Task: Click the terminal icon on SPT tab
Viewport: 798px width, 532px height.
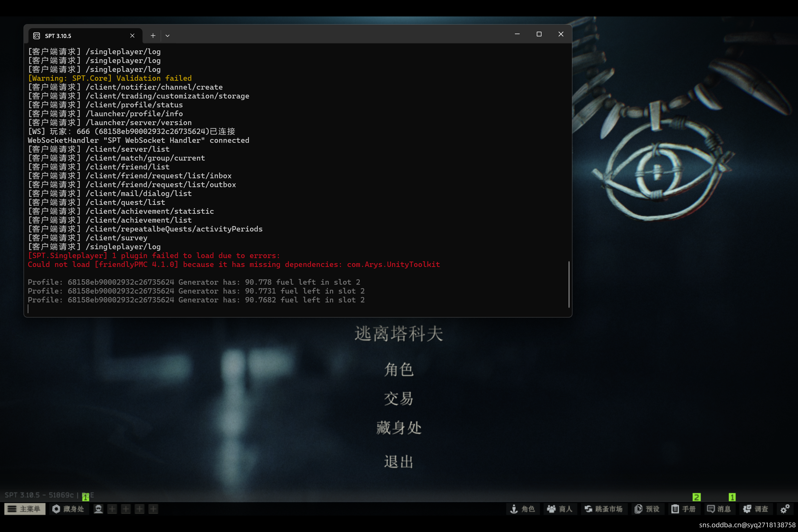Action: [x=37, y=36]
